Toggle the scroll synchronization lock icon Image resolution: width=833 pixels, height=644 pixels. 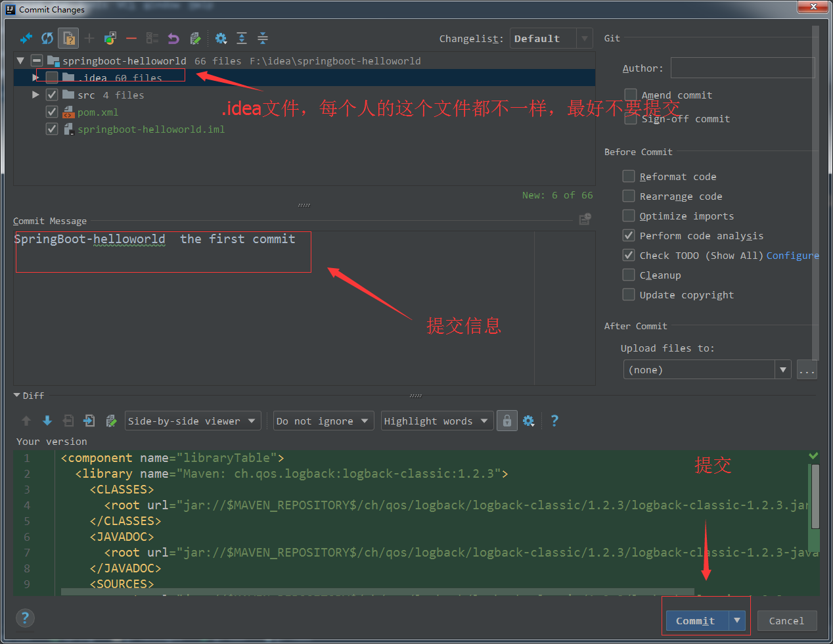click(507, 421)
